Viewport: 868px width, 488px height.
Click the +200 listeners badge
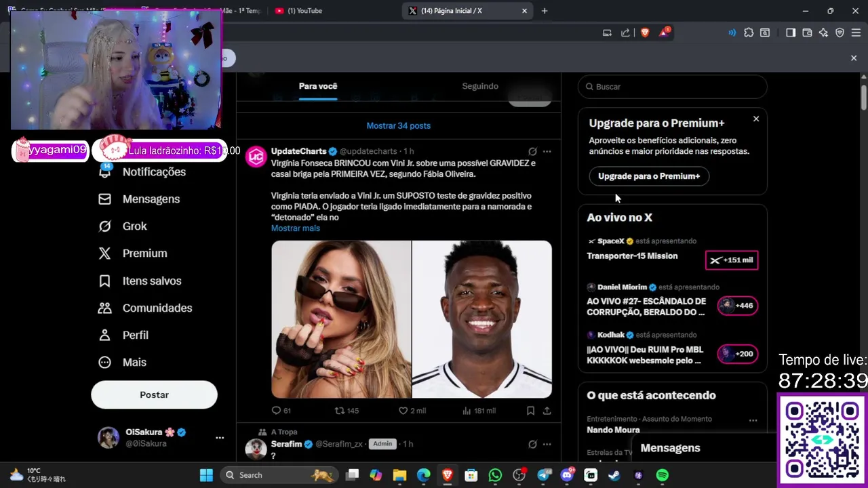737,354
